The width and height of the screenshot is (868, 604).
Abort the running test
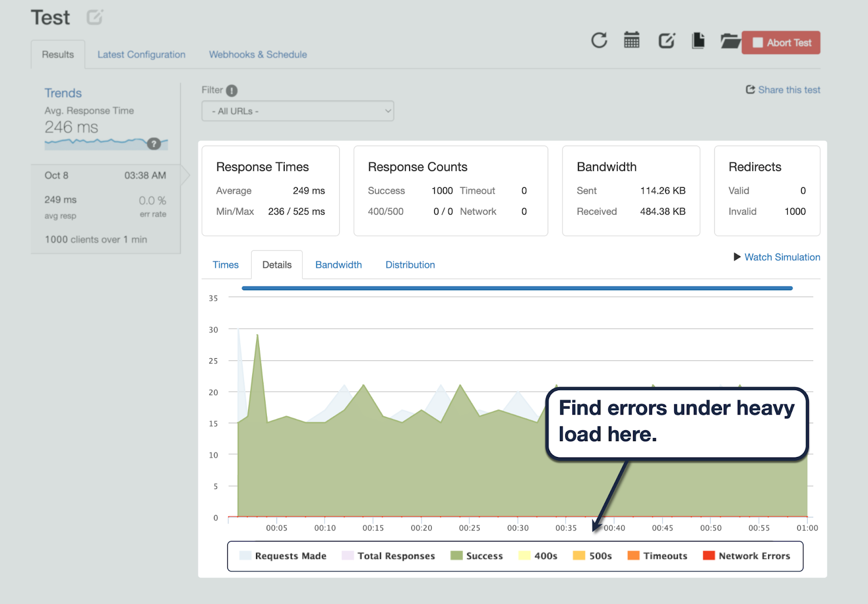click(x=781, y=42)
